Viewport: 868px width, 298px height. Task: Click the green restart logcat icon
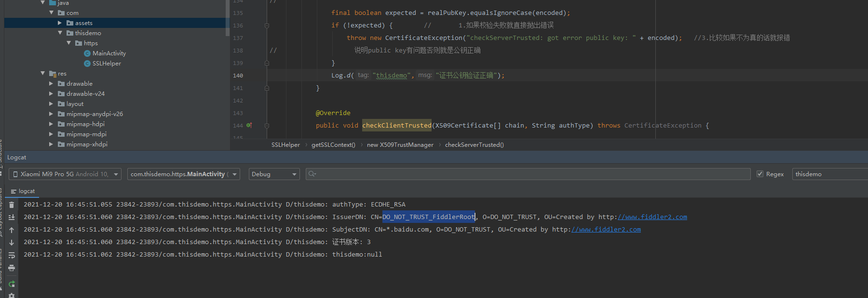coord(12,284)
